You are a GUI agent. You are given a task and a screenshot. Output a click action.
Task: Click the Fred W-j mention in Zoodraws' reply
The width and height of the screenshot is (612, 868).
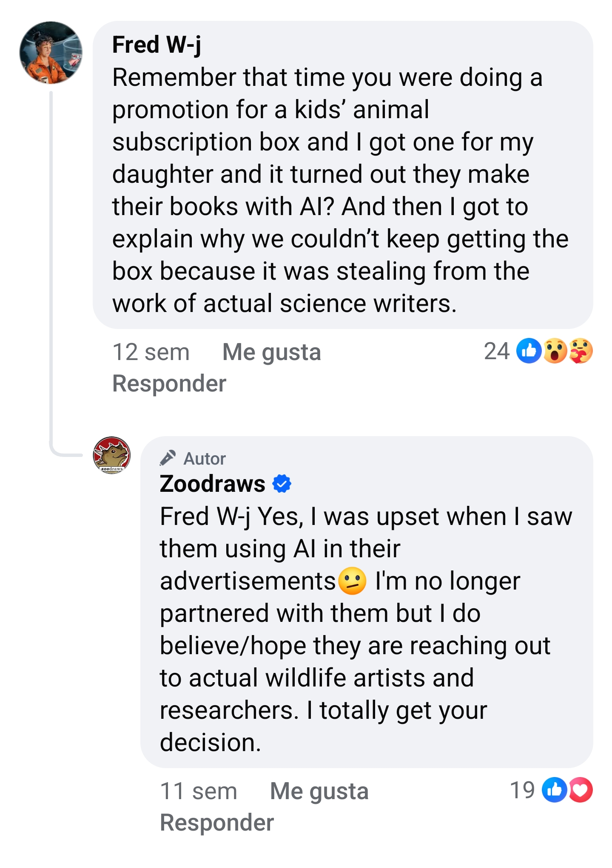tap(205, 516)
